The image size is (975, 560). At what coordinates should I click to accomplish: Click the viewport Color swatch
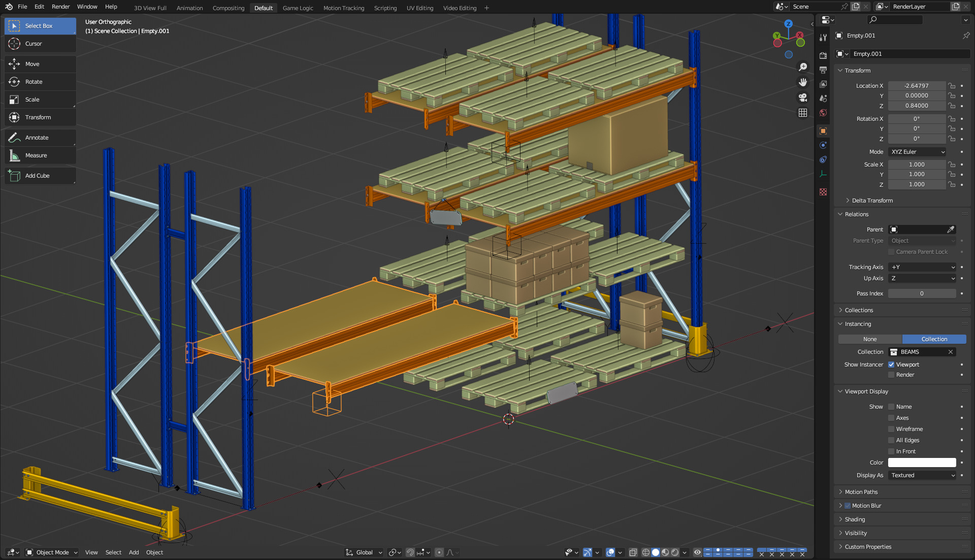[x=922, y=463]
